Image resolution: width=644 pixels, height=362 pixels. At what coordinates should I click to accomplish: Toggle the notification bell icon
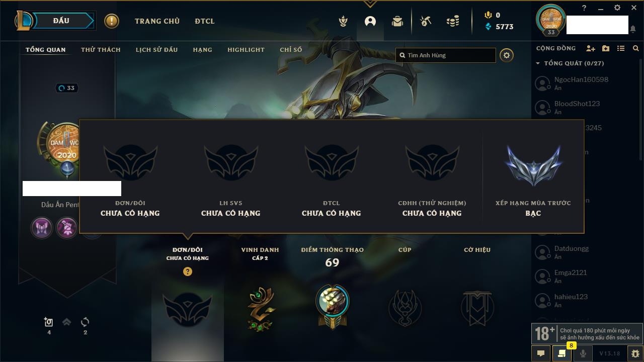[633, 29]
